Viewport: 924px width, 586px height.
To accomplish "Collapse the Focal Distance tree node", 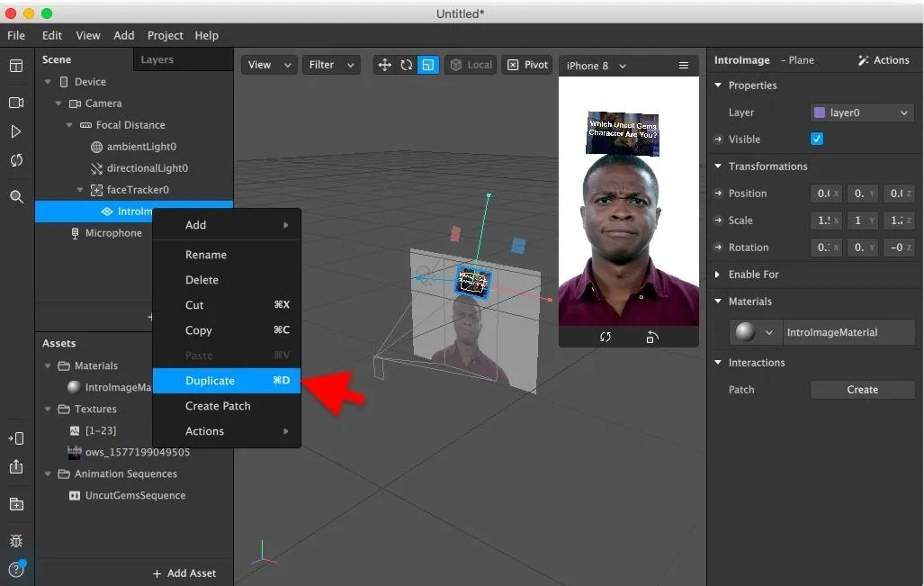I will tap(69, 125).
